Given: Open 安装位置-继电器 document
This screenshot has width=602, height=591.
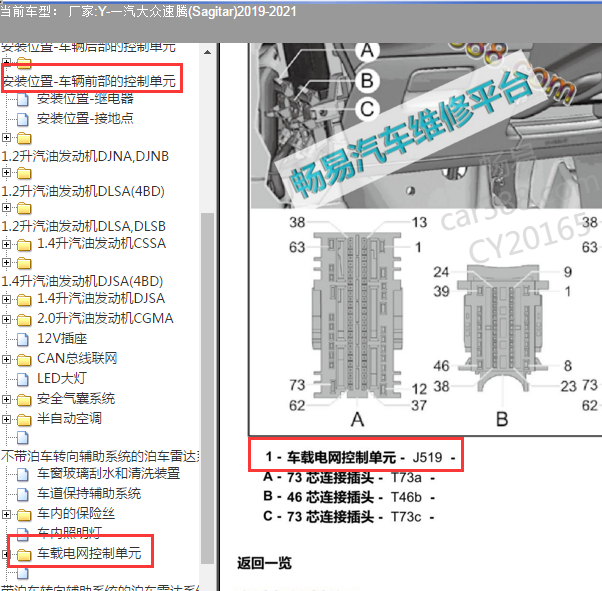Looking at the screenshot, I should coord(85,99).
